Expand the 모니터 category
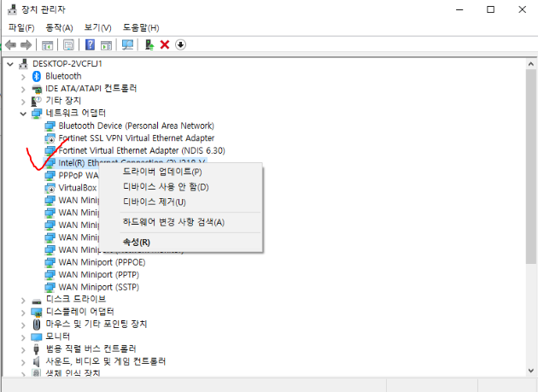This screenshot has height=392, width=538. (x=23, y=337)
